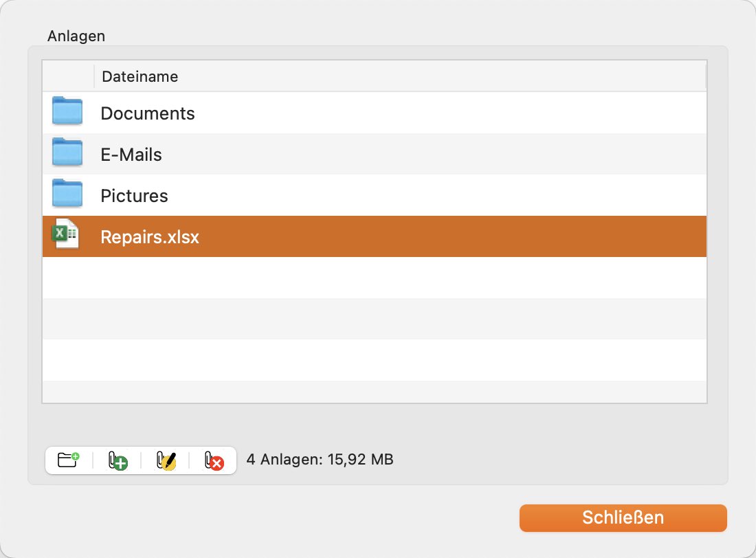The image size is (756, 558).
Task: Add an attachment with the green-plus paperclip
Action: [x=117, y=460]
